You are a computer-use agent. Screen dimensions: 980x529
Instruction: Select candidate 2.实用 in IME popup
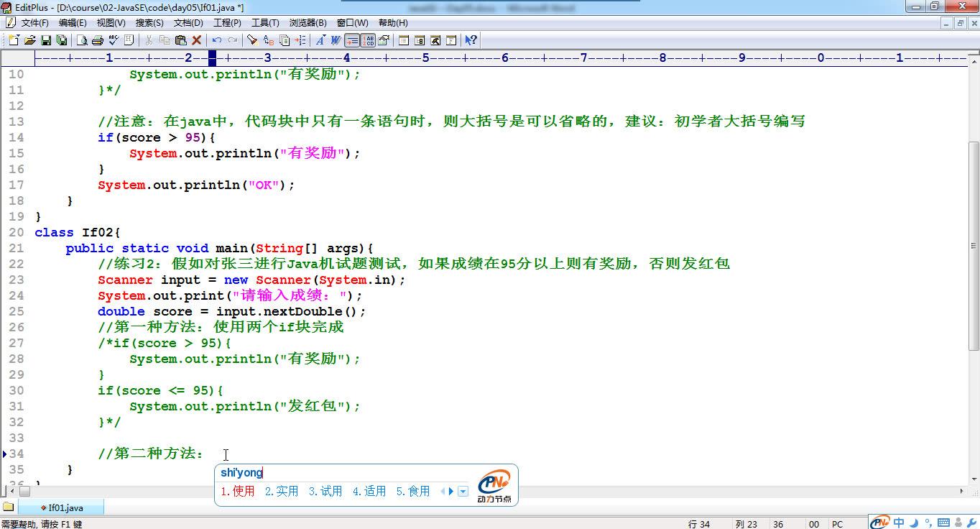[282, 492]
